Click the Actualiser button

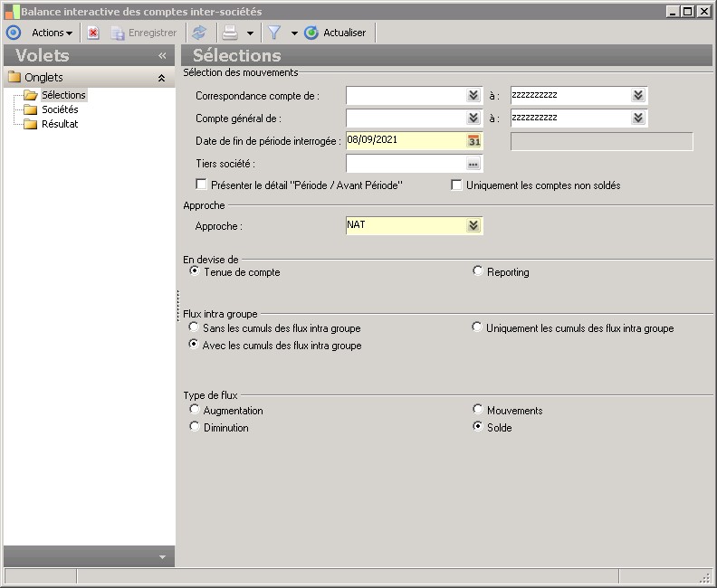[336, 33]
